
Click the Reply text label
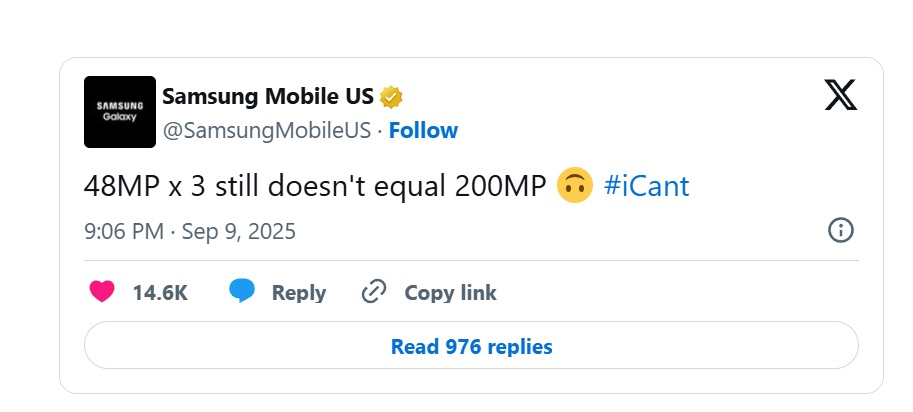tap(299, 293)
